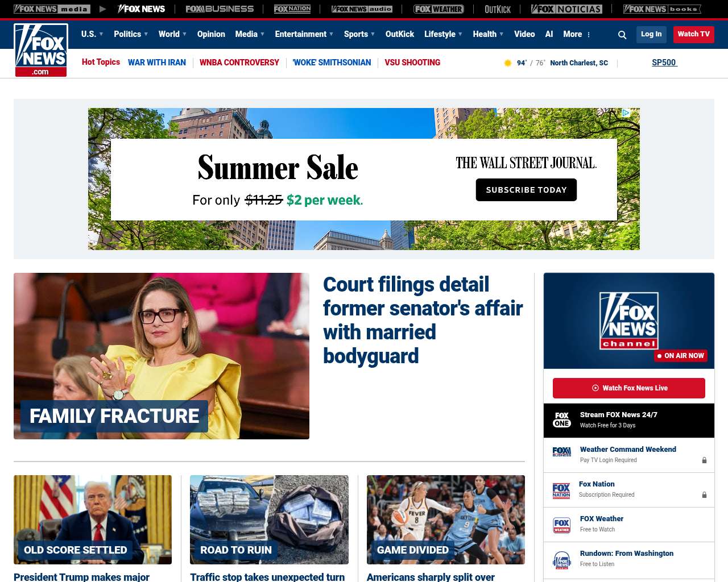Click the ad choices icon on banner

click(626, 113)
